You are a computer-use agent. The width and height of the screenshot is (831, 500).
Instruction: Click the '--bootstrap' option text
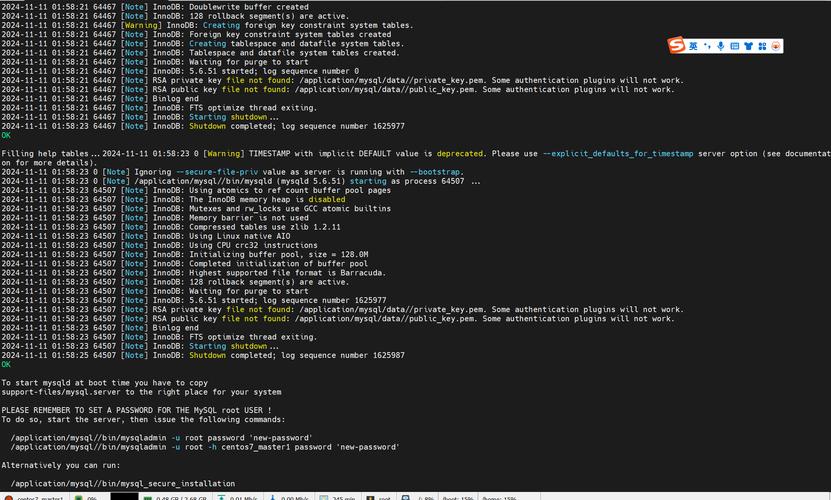[x=437, y=172]
